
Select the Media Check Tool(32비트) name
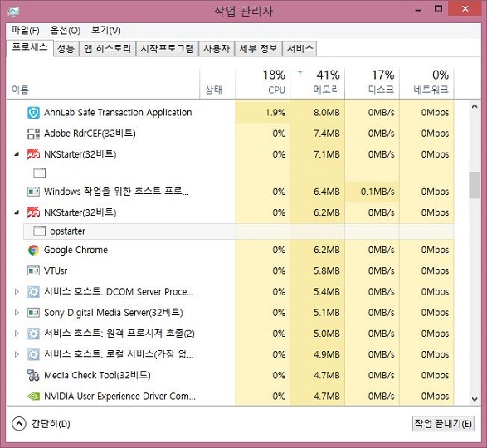(97, 375)
